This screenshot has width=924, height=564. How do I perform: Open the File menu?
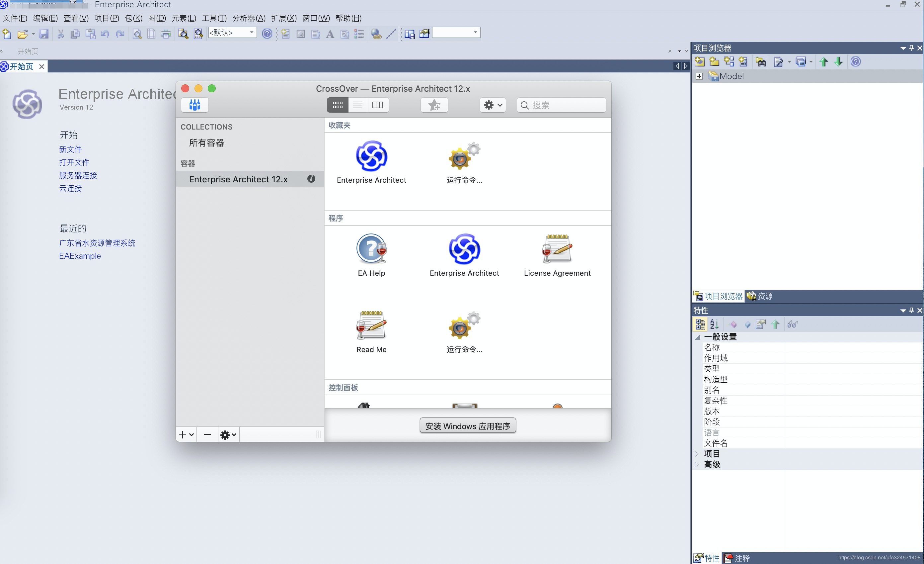point(15,18)
